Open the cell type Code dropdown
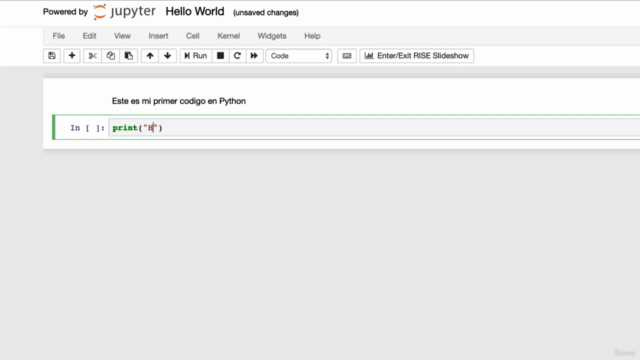The height and width of the screenshot is (360, 640). (x=299, y=56)
